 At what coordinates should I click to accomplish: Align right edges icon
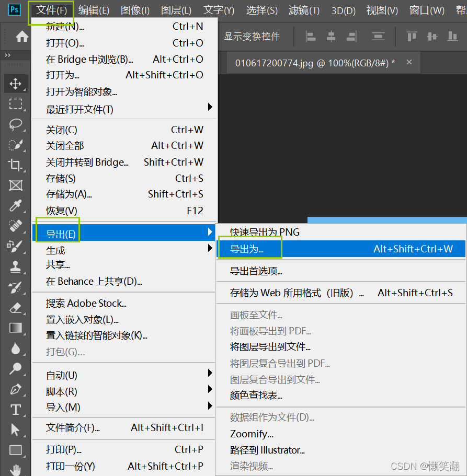351,37
